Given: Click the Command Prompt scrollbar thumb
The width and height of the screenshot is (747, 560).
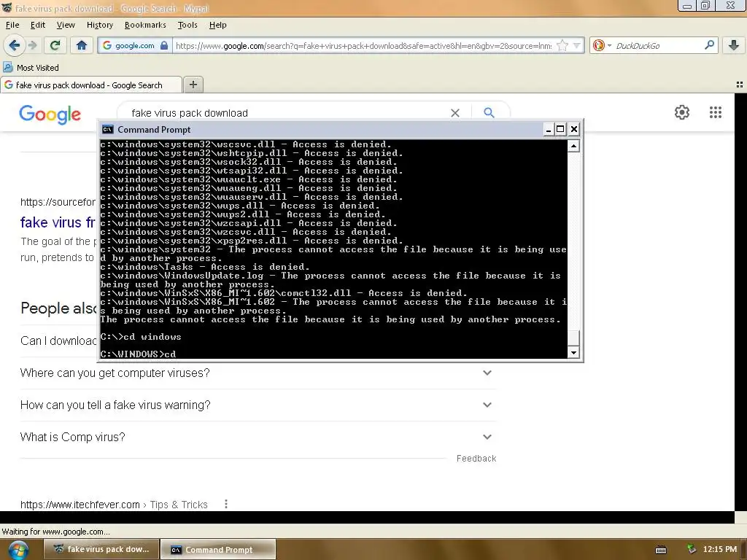Looking at the screenshot, I should (573, 338).
